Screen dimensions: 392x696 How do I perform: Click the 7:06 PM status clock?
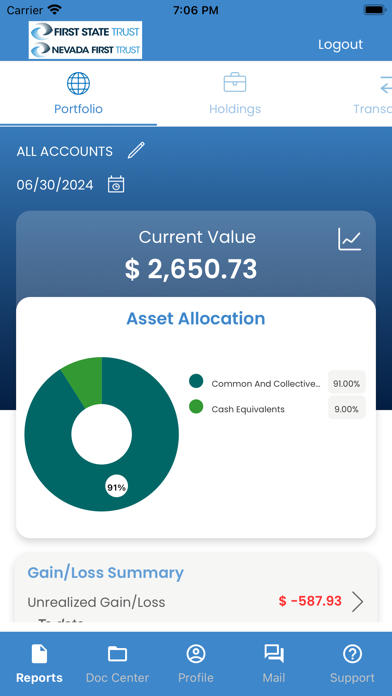pyautogui.click(x=196, y=10)
